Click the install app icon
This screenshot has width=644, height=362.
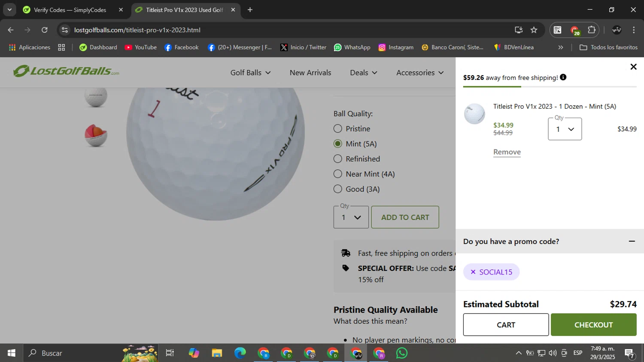point(519,30)
